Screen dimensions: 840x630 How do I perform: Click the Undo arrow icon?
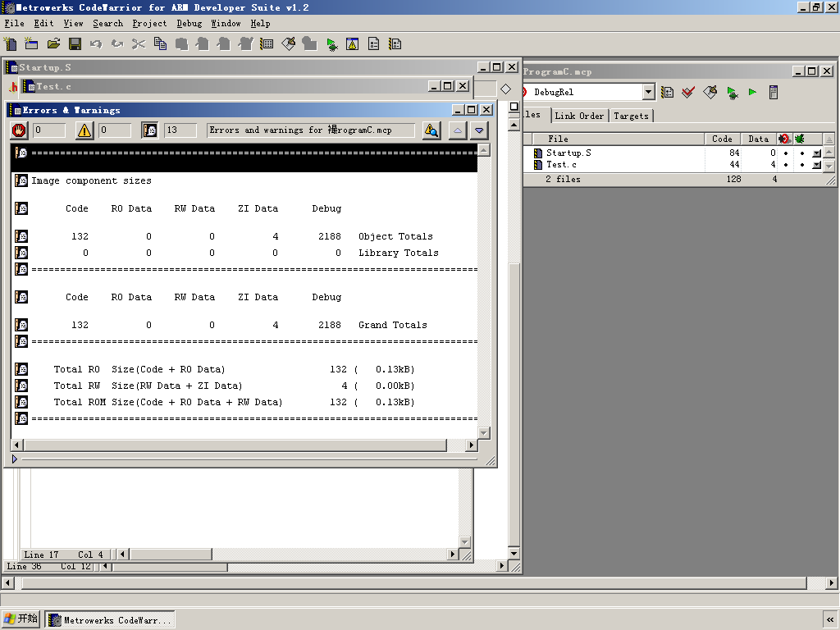pyautogui.click(x=96, y=44)
